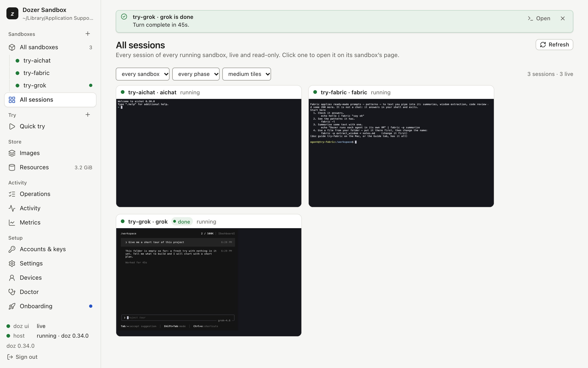Viewport: 588px width, 368px height.
Task: Click the Settings gear icon
Action: coord(12,264)
